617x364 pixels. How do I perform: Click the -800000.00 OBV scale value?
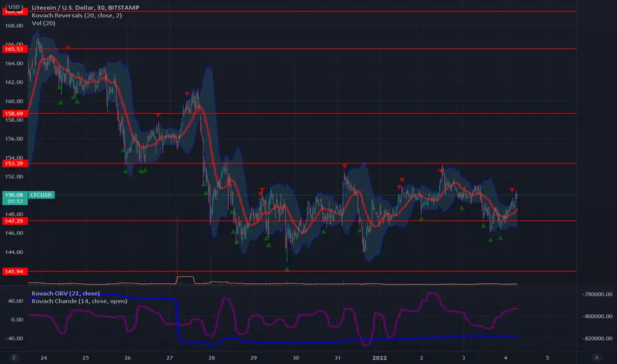point(597,316)
